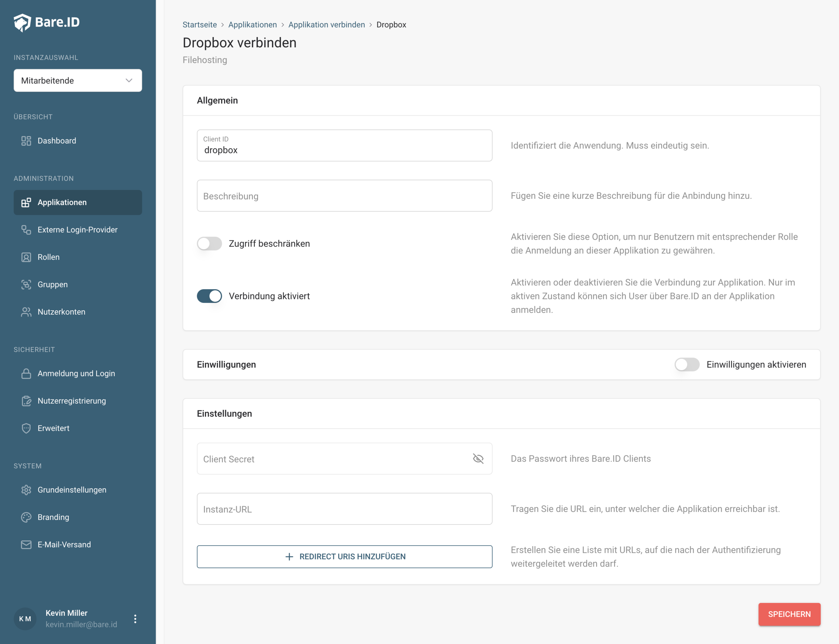This screenshot has height=644, width=839.
Task: Open Dashboard in the sidebar
Action: coord(78,141)
